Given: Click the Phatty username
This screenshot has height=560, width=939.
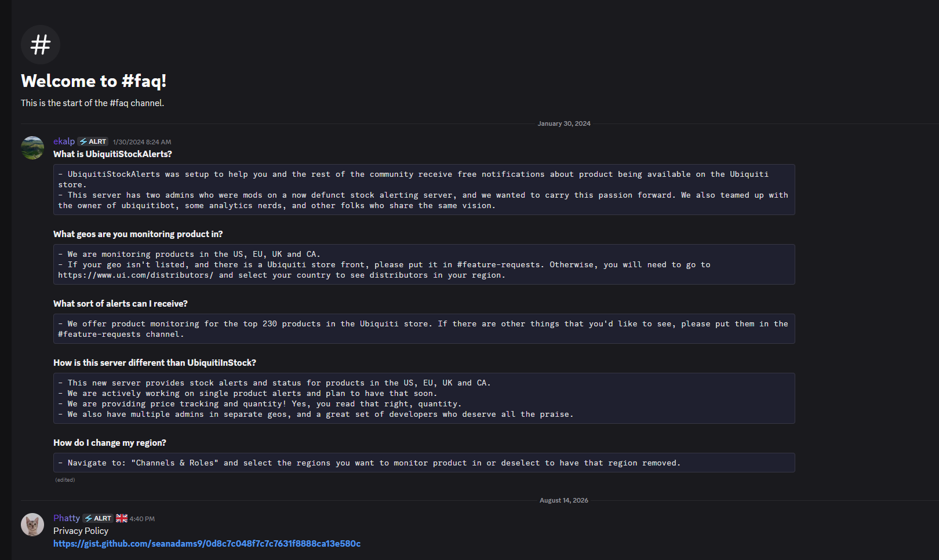Looking at the screenshot, I should click(x=67, y=518).
